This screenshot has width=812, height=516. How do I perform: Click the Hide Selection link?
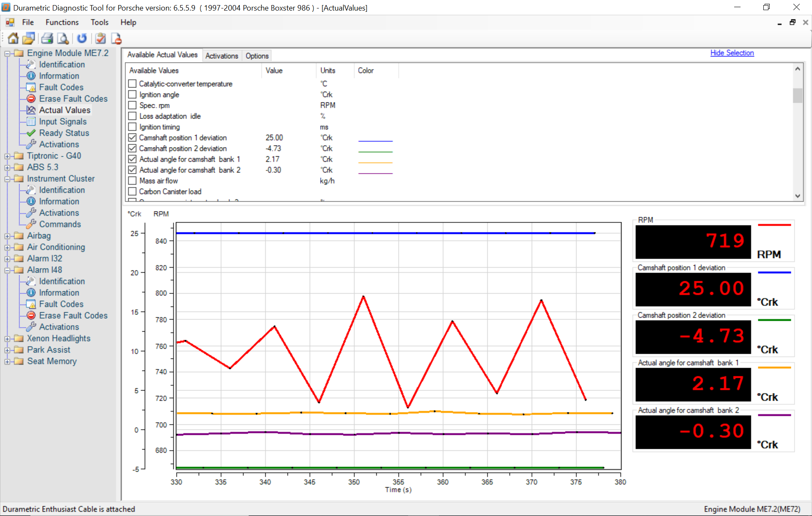pos(732,53)
